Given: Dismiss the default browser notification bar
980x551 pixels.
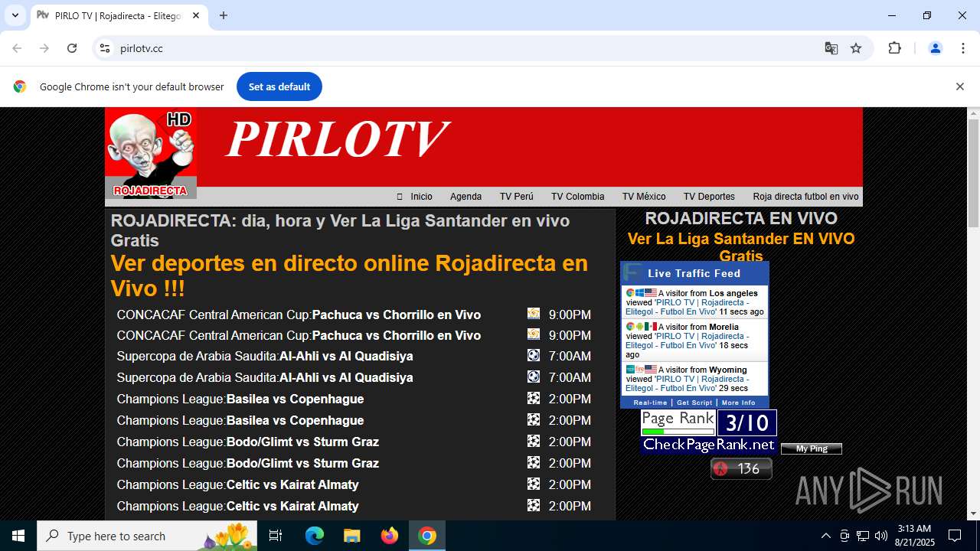Looking at the screenshot, I should [x=959, y=86].
